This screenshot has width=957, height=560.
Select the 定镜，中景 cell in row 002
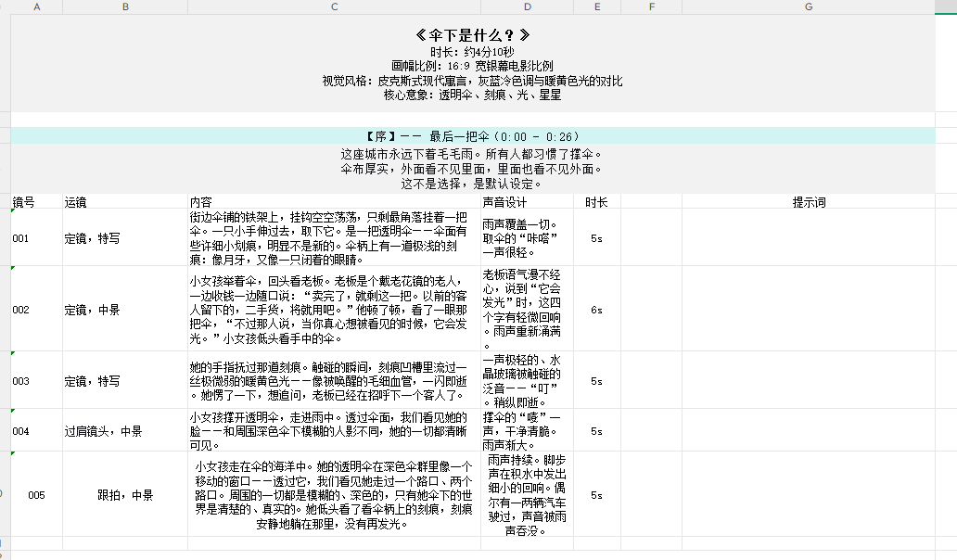[x=125, y=310]
